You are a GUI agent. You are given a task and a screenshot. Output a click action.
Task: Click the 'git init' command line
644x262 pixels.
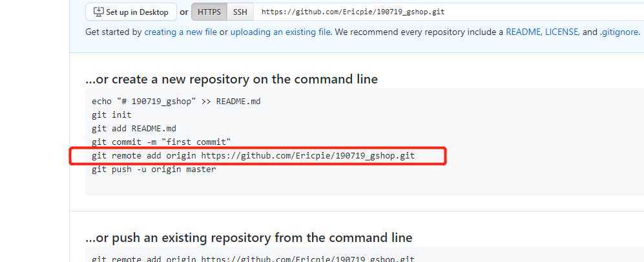point(112,115)
